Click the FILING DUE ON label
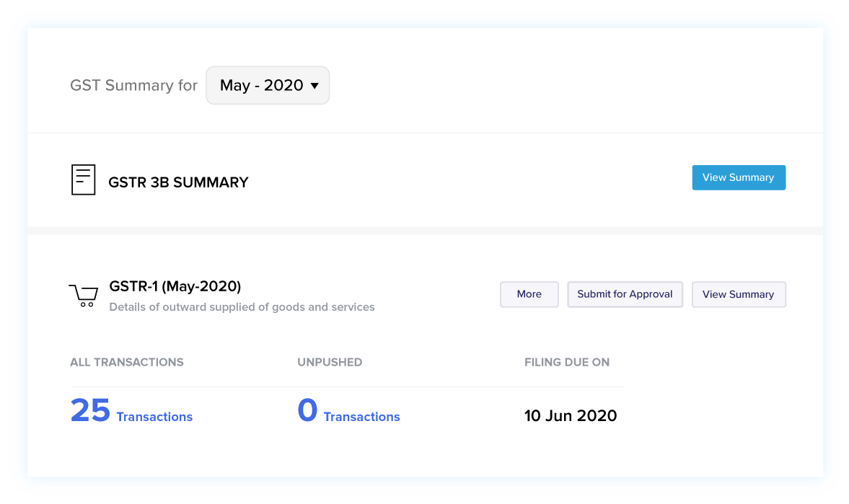This screenshot has width=849, height=504. 566,362
